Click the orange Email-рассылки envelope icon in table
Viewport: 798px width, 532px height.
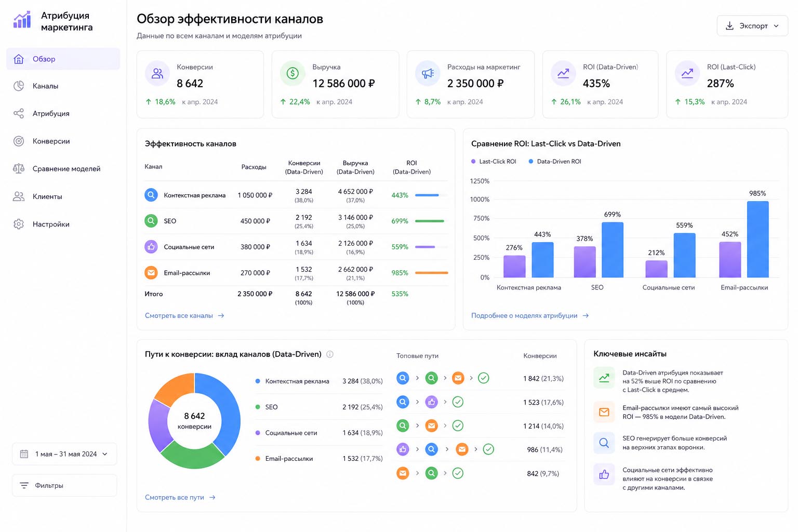(151, 273)
